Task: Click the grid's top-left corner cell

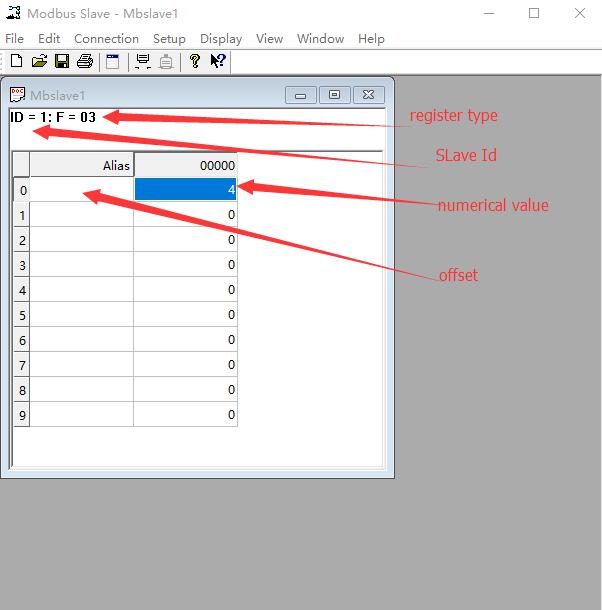Action: pos(22,165)
